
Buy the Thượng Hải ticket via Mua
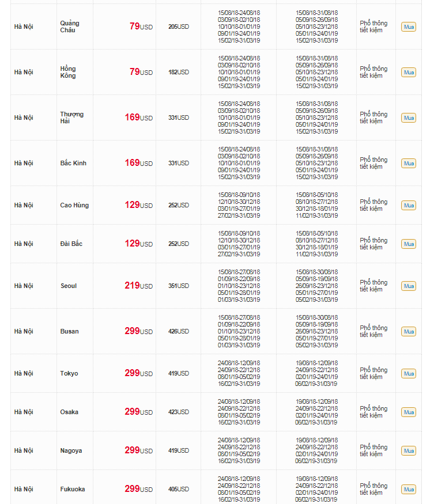click(x=408, y=118)
